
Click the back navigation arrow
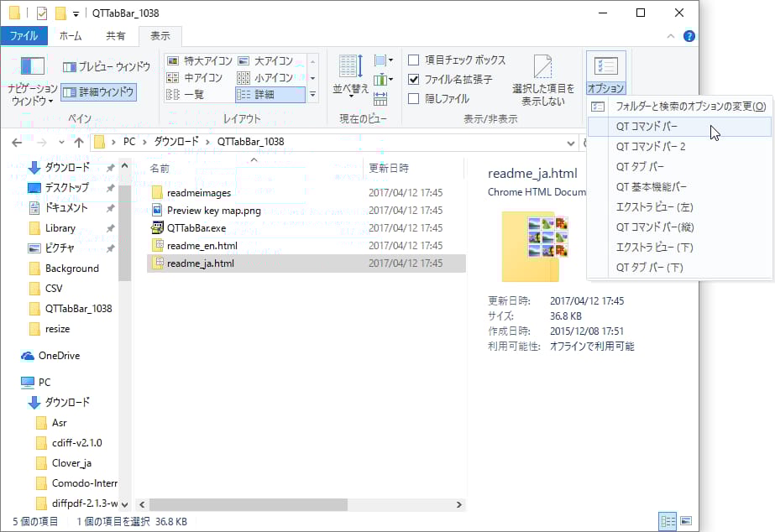18,143
